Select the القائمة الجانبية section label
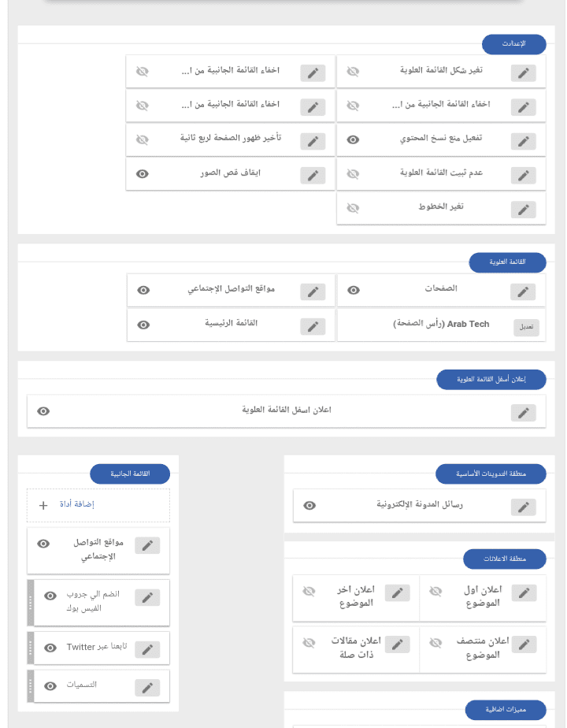Screen dimensions: 567x728 pos(130,474)
